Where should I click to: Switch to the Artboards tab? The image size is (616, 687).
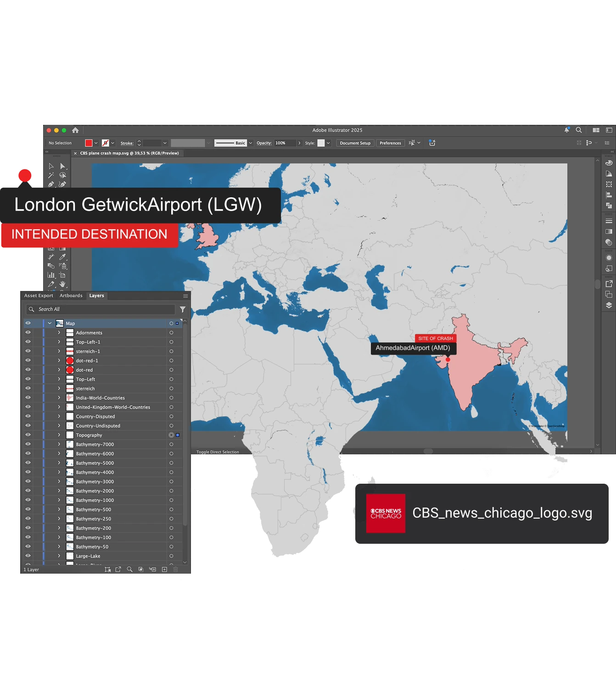coord(71,296)
